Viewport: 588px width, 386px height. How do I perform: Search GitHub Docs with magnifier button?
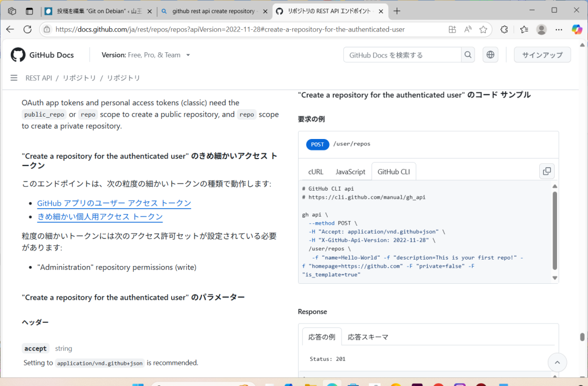click(x=468, y=55)
